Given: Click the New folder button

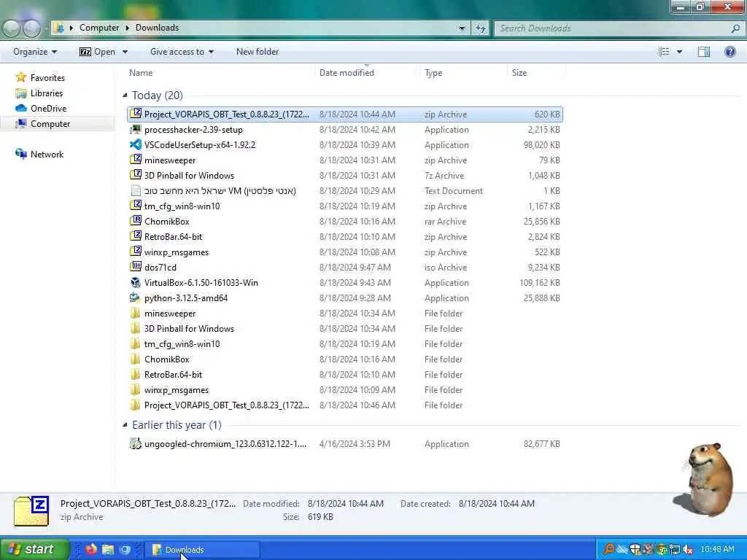Looking at the screenshot, I should [258, 52].
